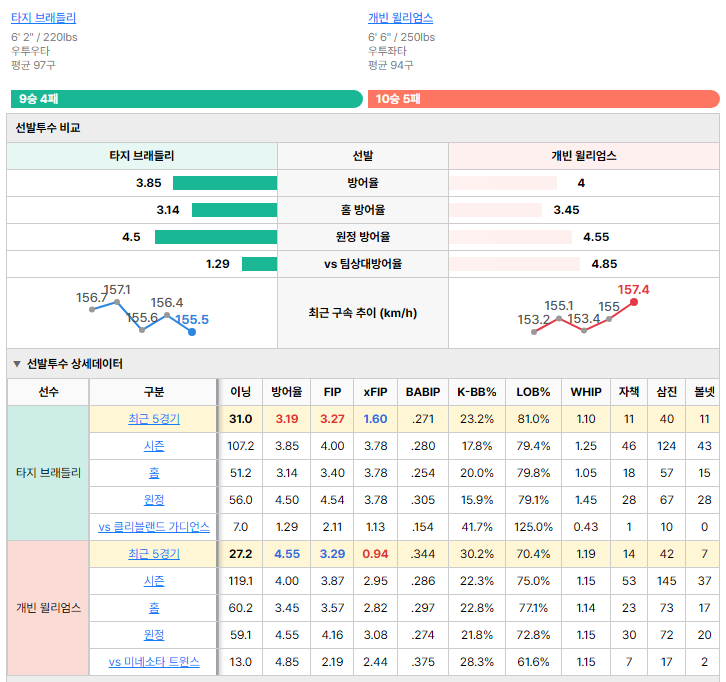Click the 선발투수 비교 section header
Viewport: 726px width, 682px height.
coord(363,128)
